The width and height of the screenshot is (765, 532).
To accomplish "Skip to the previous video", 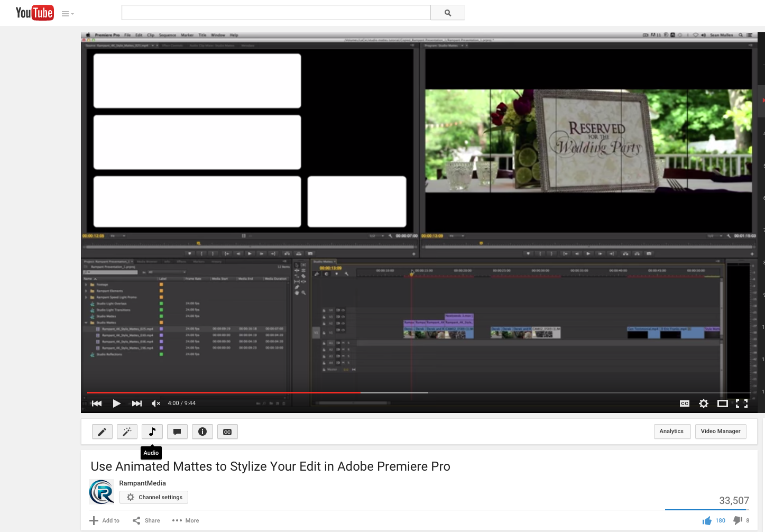I will pos(97,403).
